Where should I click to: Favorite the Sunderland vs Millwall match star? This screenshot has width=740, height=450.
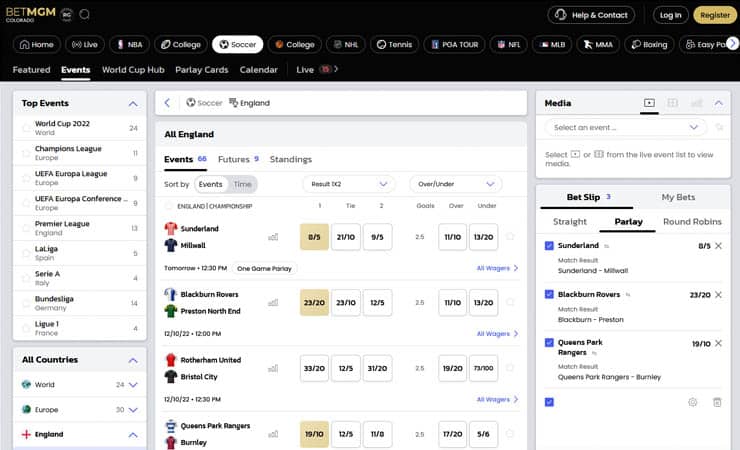point(510,236)
